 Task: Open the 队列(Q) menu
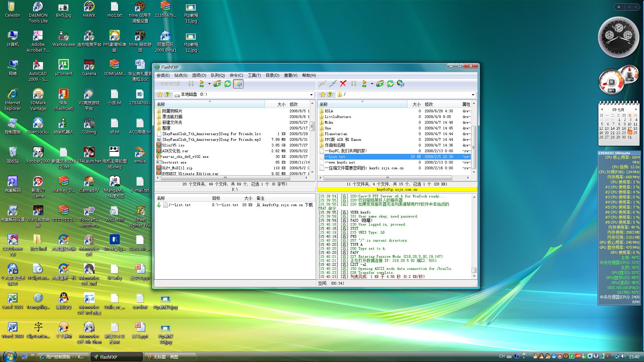point(218,75)
